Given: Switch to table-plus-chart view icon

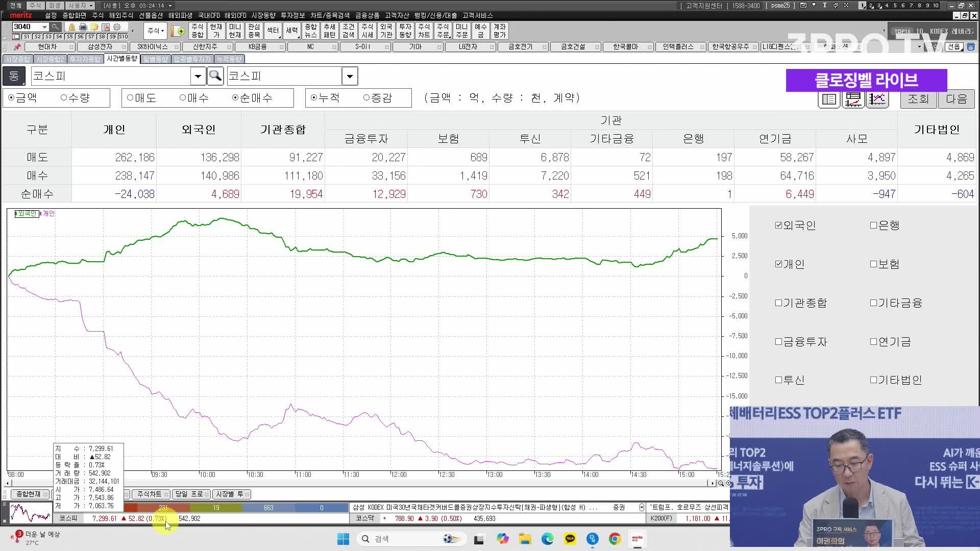Looking at the screenshot, I should [x=853, y=99].
